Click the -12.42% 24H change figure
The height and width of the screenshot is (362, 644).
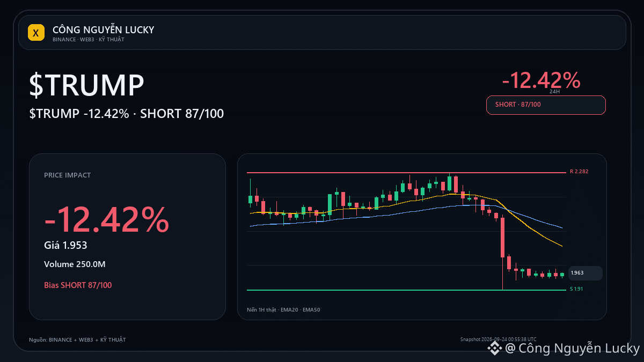541,80
